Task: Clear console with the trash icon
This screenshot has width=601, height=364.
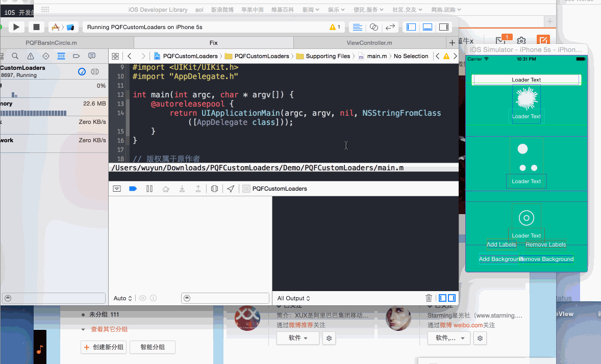Action: [429, 298]
